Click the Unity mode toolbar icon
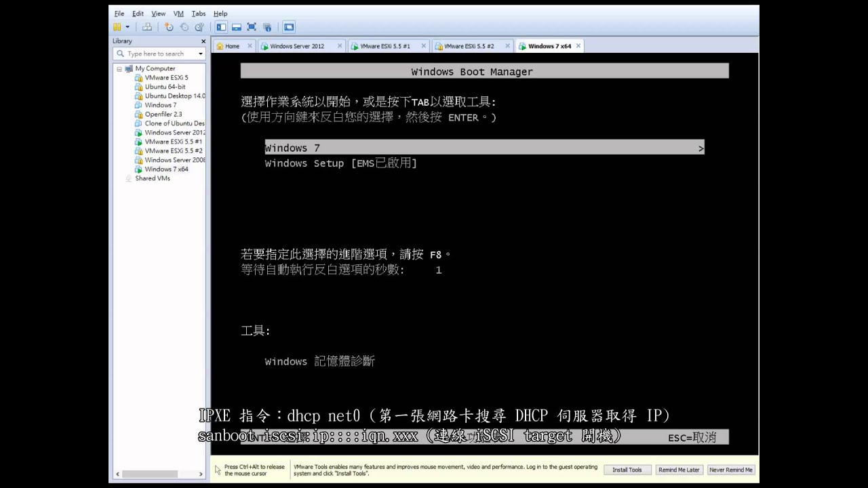The width and height of the screenshot is (868, 488). pos(267,27)
